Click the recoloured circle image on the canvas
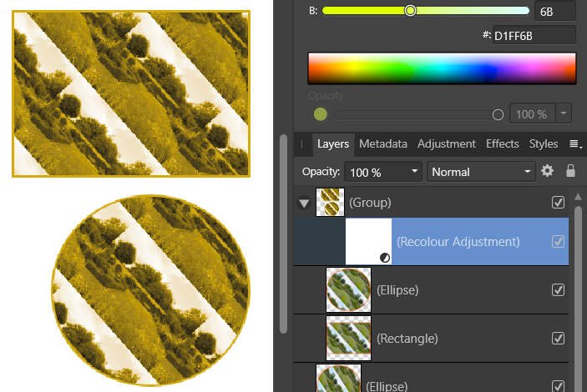The image size is (587, 392). tap(150, 290)
